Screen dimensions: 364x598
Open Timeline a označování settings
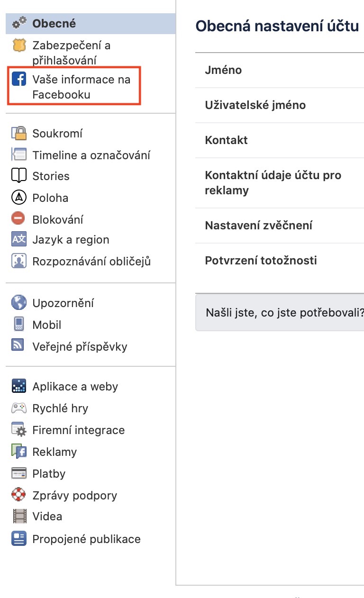point(91,155)
